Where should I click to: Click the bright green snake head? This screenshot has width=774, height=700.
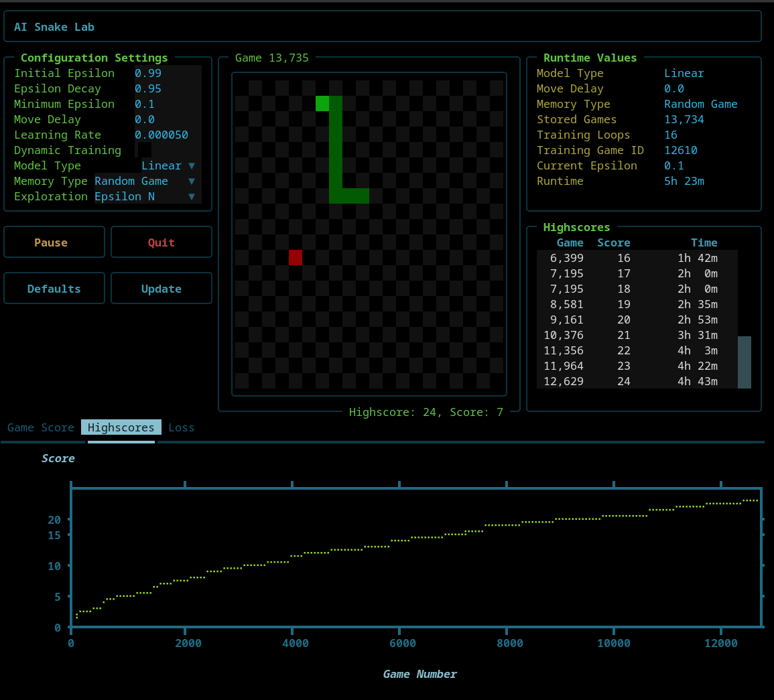(x=322, y=103)
